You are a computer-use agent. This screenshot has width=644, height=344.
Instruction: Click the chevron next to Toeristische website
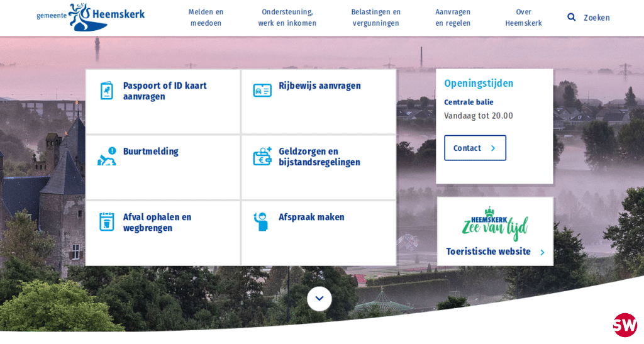(542, 252)
